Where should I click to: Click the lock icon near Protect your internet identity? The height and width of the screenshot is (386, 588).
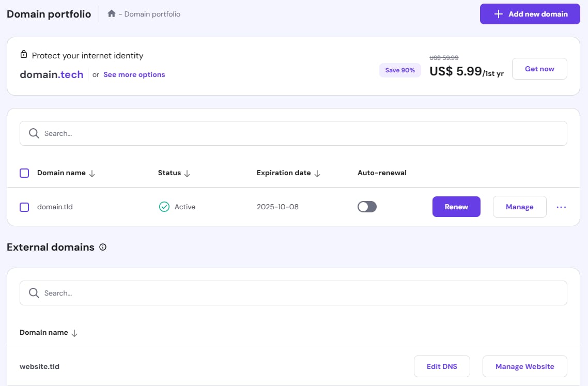click(23, 55)
